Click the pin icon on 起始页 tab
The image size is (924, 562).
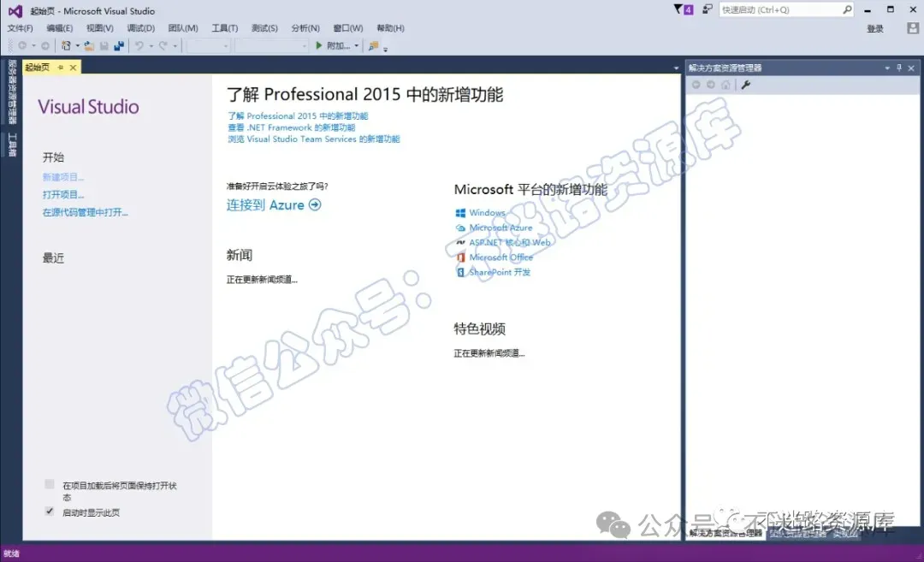click(60, 68)
